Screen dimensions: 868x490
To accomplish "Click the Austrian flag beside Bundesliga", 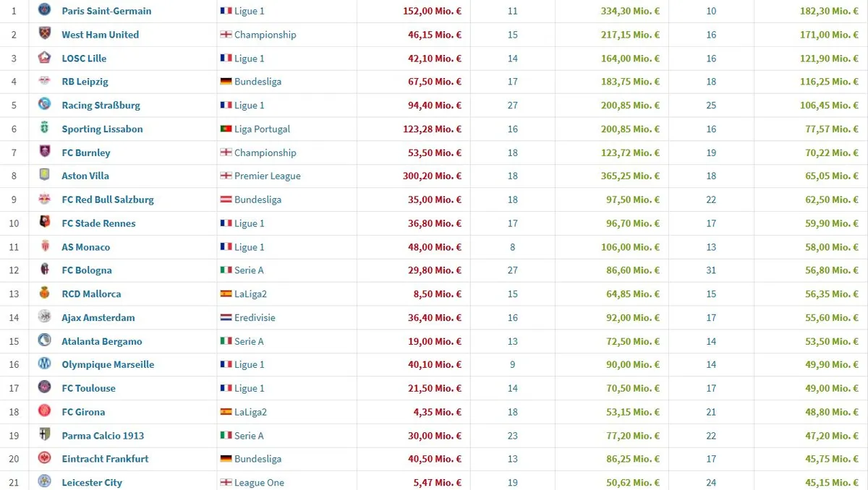I will pos(226,199).
